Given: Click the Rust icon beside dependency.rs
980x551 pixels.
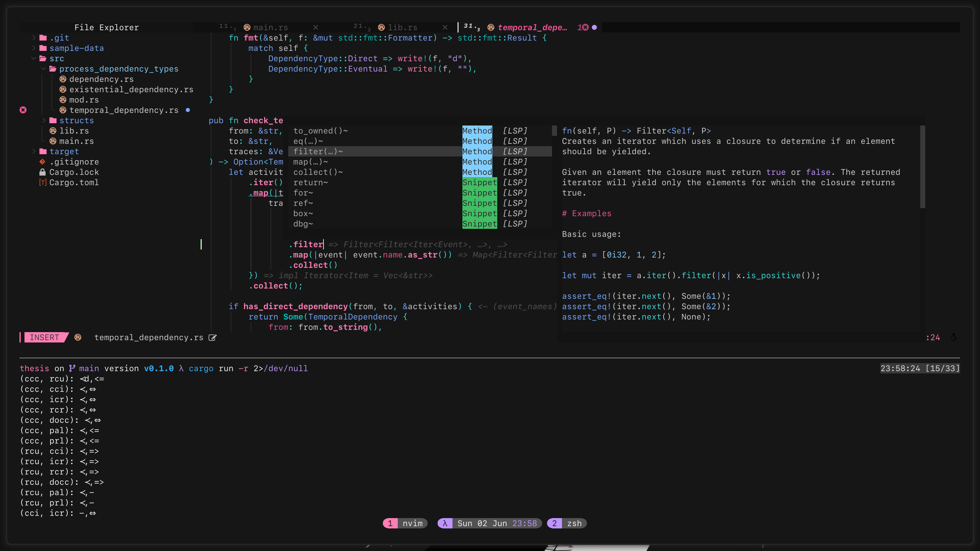Looking at the screenshot, I should [63, 79].
